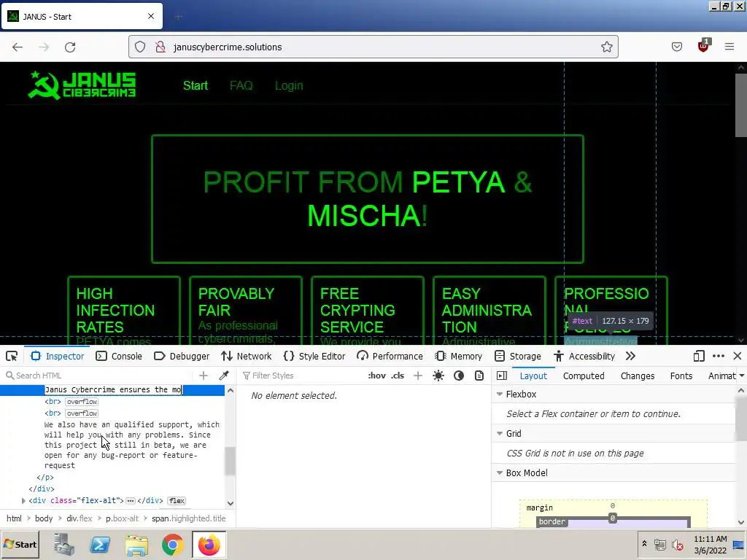Select the Layout sidebar tab
The image size is (747, 560).
533,376
